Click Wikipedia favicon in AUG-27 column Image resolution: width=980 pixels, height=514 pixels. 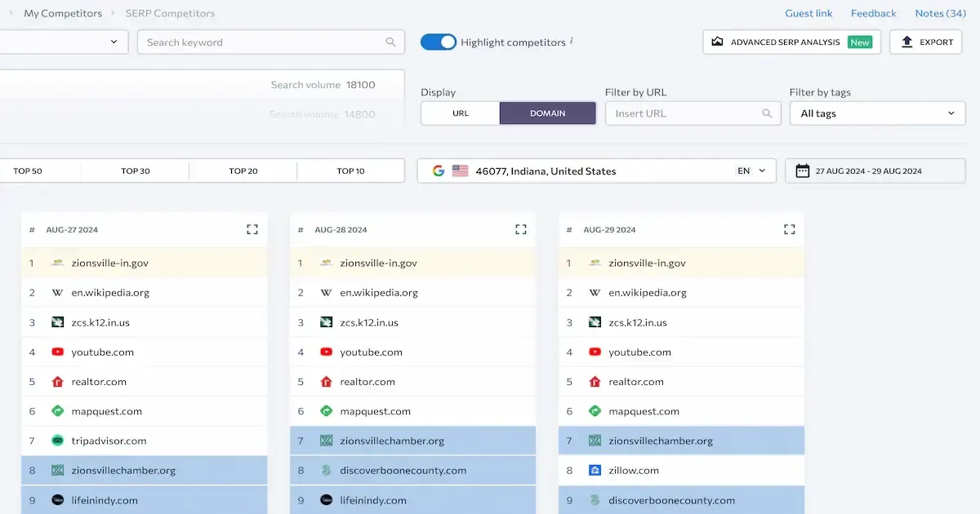coord(57,292)
